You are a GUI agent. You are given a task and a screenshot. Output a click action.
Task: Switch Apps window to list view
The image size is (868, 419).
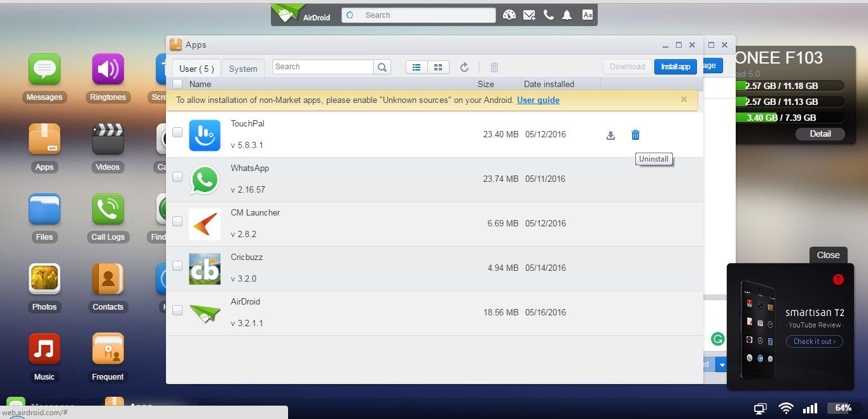point(417,67)
